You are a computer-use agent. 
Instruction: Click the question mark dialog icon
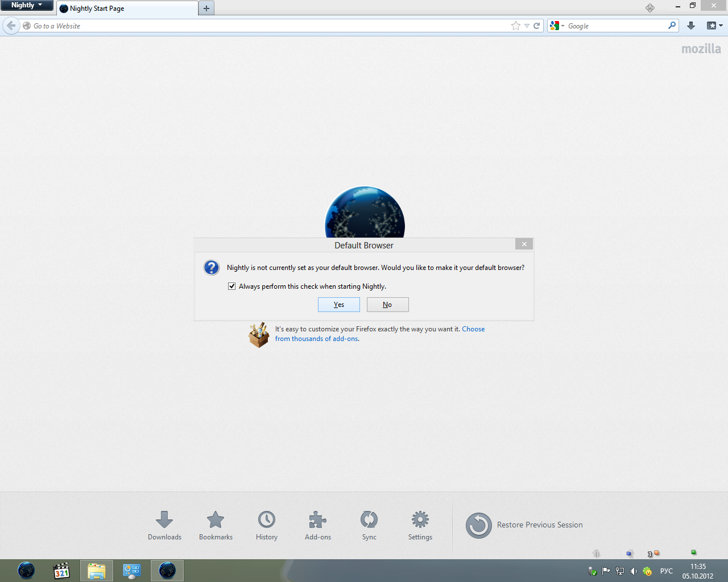point(212,268)
